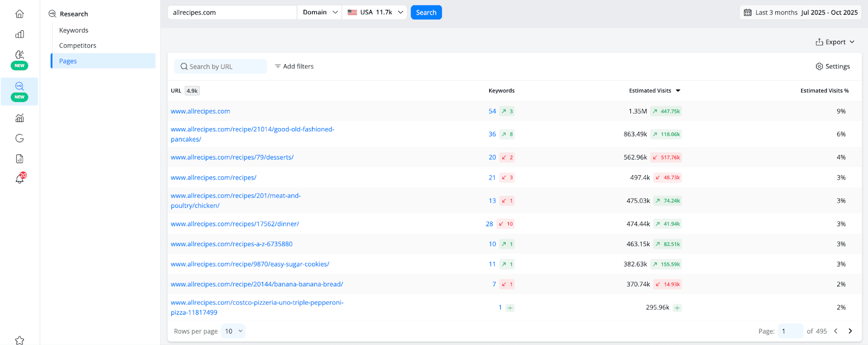Click the Keywords column header

tap(501, 91)
